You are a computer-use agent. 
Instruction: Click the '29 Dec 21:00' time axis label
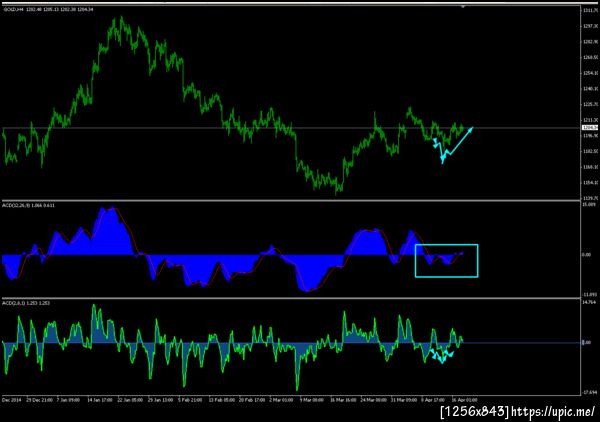tap(39, 400)
